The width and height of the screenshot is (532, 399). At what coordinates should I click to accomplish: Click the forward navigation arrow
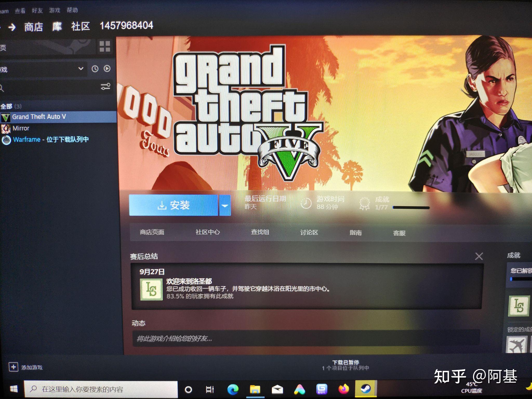12,27
